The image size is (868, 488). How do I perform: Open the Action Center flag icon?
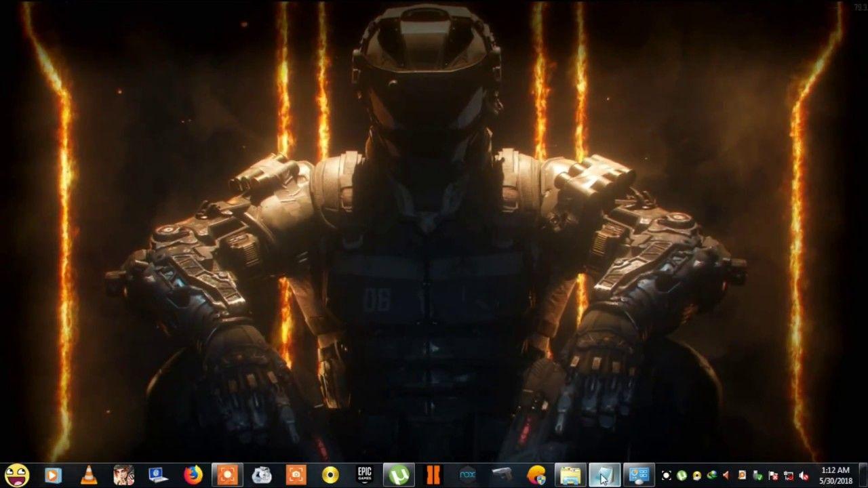point(773,474)
